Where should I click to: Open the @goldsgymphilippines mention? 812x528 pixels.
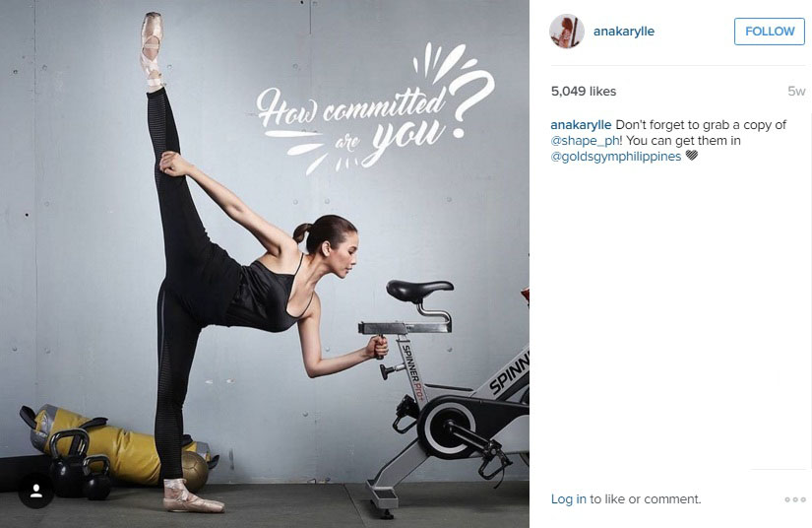(616, 156)
